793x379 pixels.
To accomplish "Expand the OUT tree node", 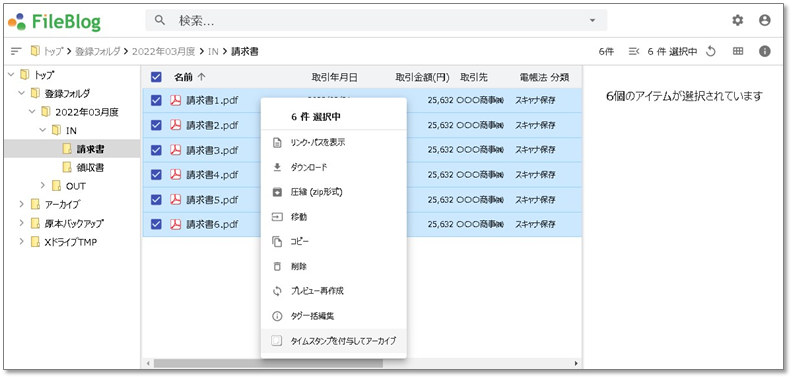I will click(42, 186).
